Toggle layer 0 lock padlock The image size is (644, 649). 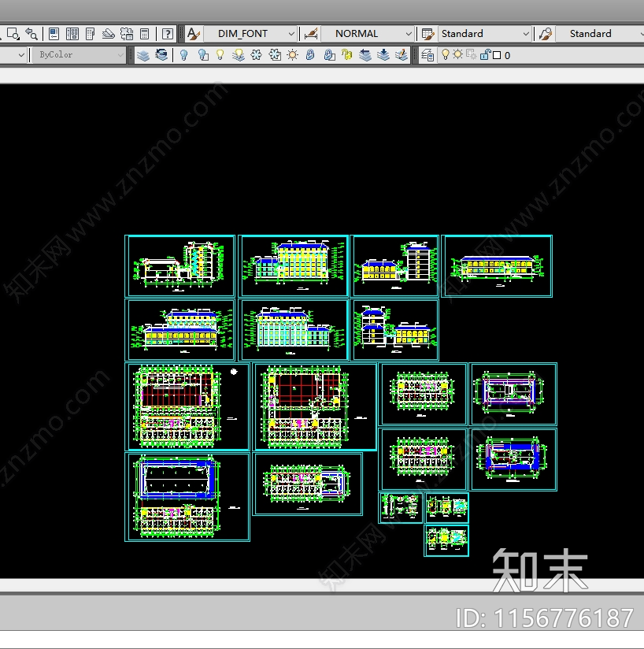pos(485,54)
